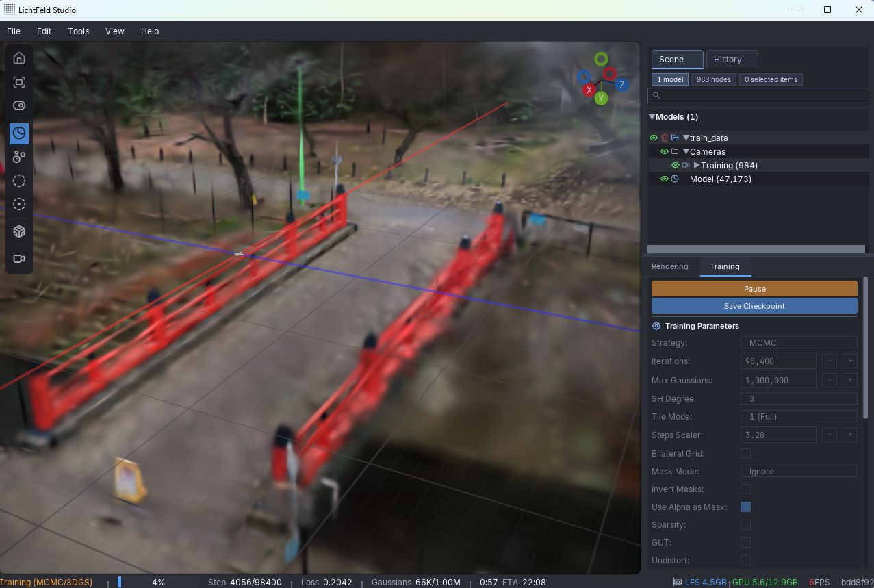
Task: Click the folder icon beside Cameras
Action: point(675,152)
